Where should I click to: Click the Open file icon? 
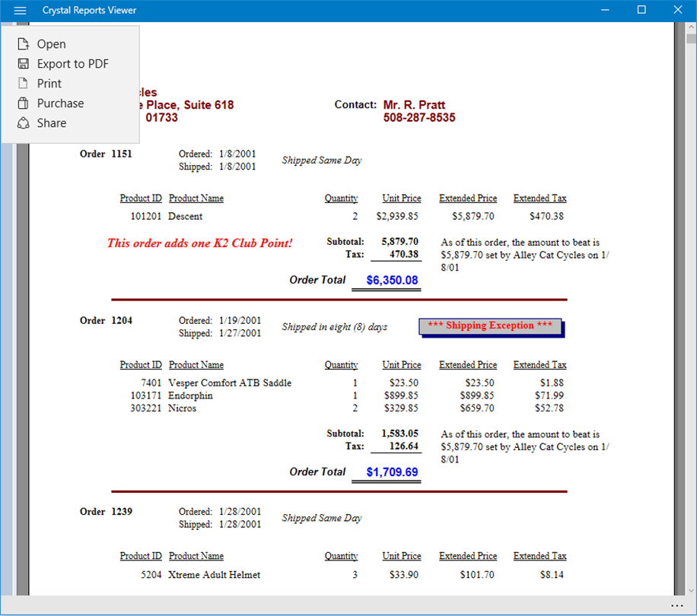[23, 44]
